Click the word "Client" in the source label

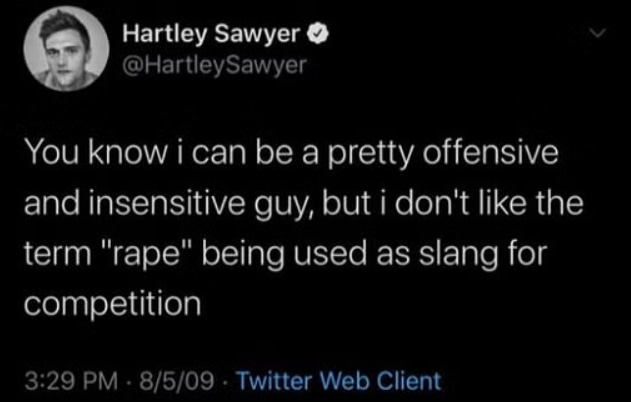(412, 380)
